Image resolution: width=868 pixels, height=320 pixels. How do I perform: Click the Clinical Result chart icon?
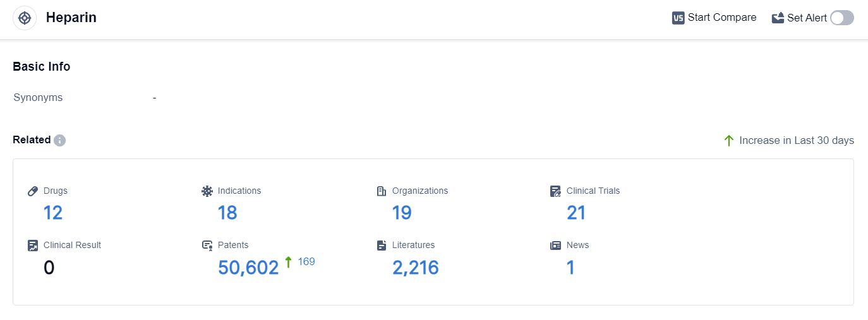(x=33, y=246)
